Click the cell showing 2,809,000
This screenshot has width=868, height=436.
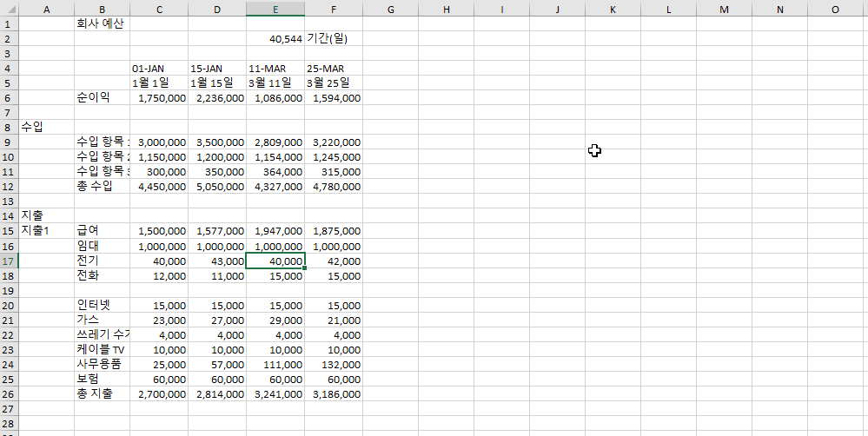[275, 142]
